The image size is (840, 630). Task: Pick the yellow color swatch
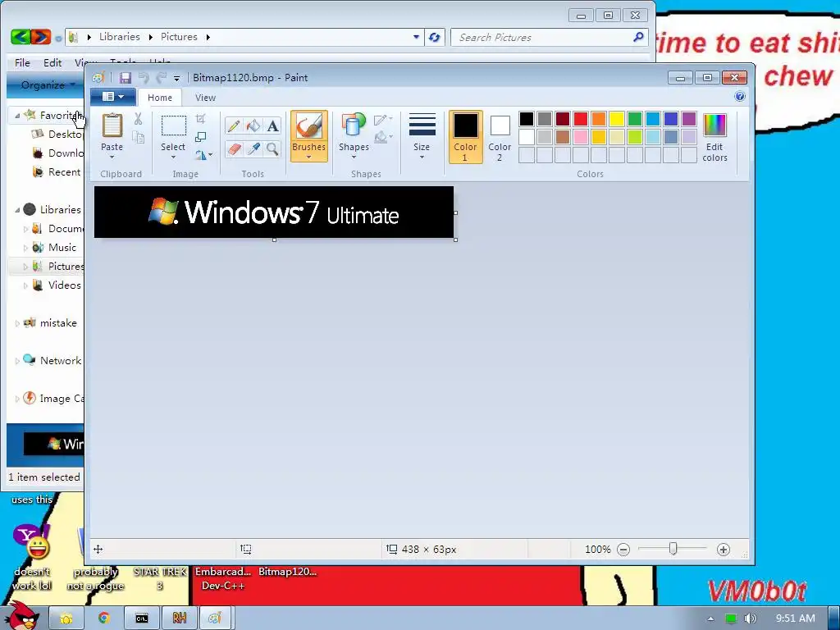(617, 119)
